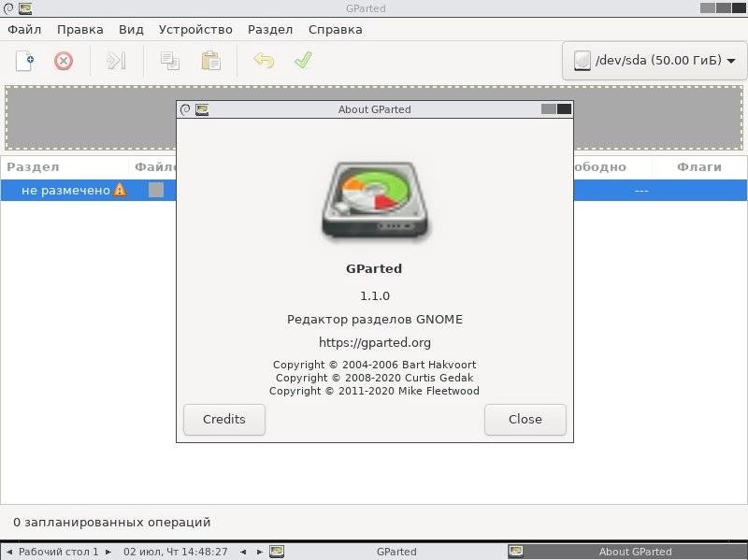
Task: Click the main window titlebar app icon
Action: (25, 8)
